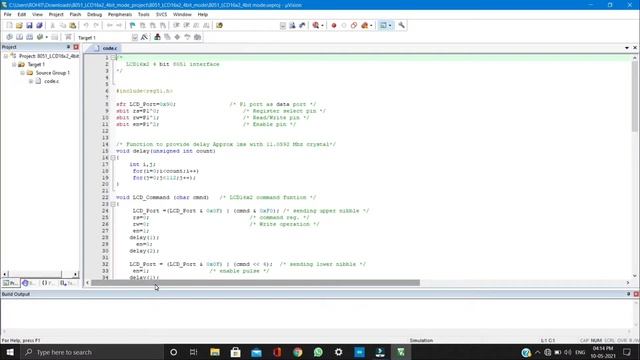Image resolution: width=640 pixels, height=360 pixels.
Task: Build the target with the Build icon
Action: (x=19, y=37)
